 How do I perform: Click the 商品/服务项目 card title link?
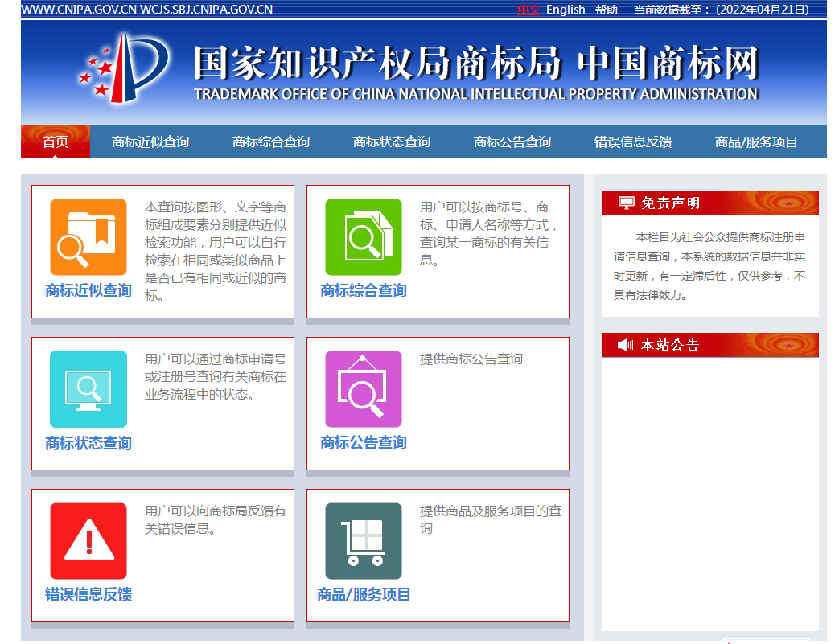coord(364,594)
